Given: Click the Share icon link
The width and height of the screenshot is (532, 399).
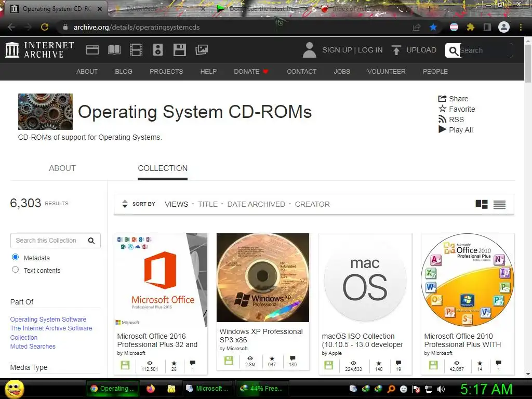Looking at the screenshot, I should click(x=453, y=99).
